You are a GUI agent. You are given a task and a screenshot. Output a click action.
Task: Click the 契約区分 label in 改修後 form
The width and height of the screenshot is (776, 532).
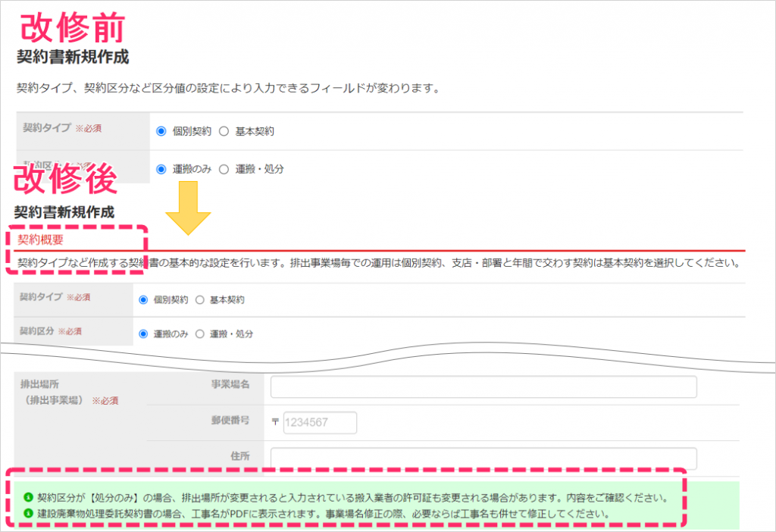point(36,331)
